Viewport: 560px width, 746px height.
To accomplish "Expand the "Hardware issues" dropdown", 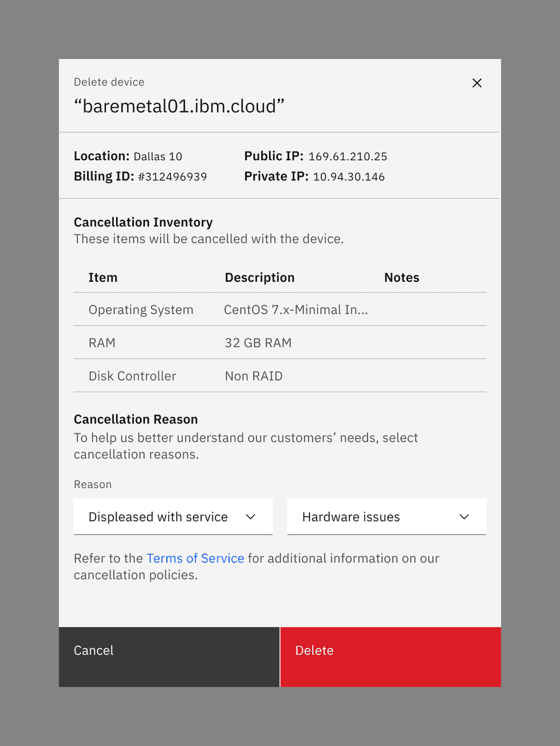I will pyautogui.click(x=386, y=517).
